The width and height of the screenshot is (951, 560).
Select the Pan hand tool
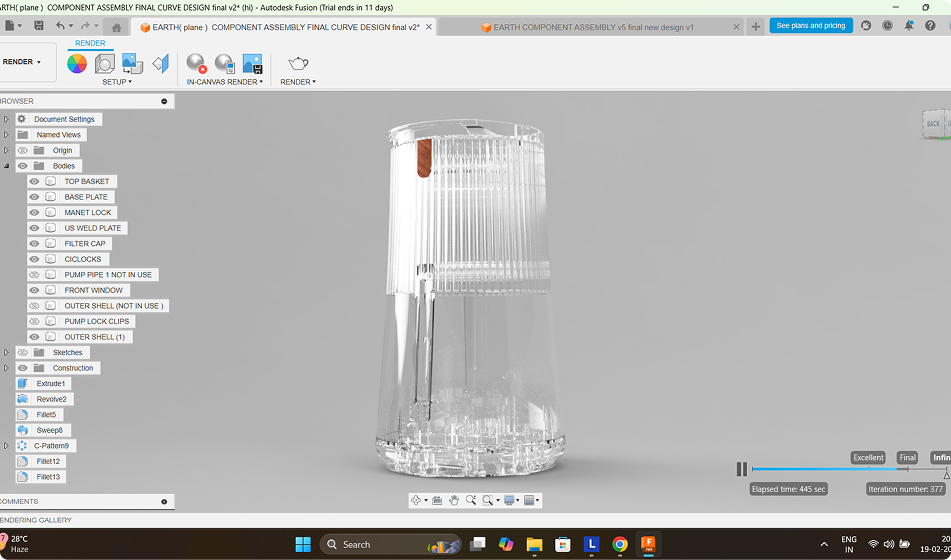tap(454, 500)
